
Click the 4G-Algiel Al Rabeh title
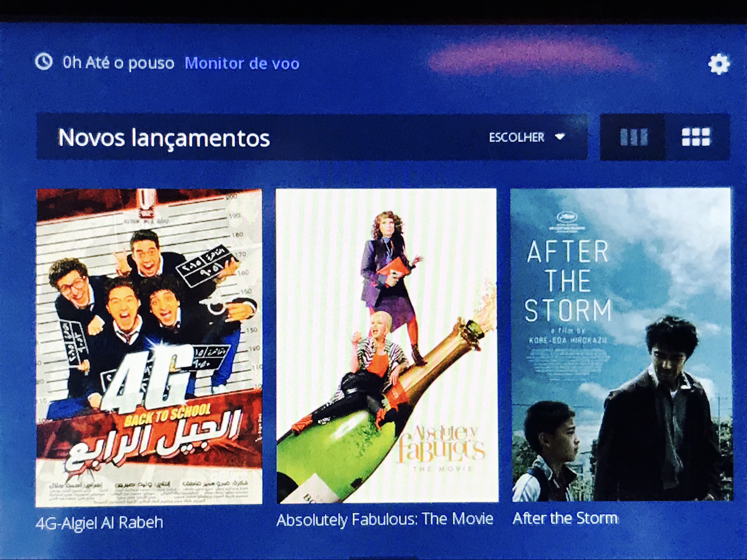click(x=99, y=523)
